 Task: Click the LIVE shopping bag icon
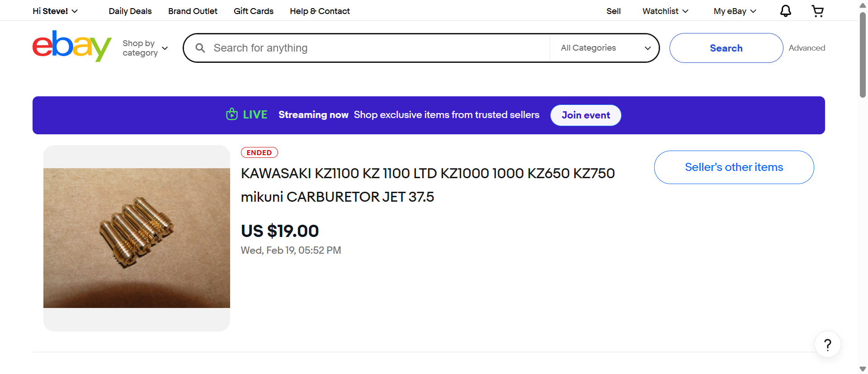[232, 114]
